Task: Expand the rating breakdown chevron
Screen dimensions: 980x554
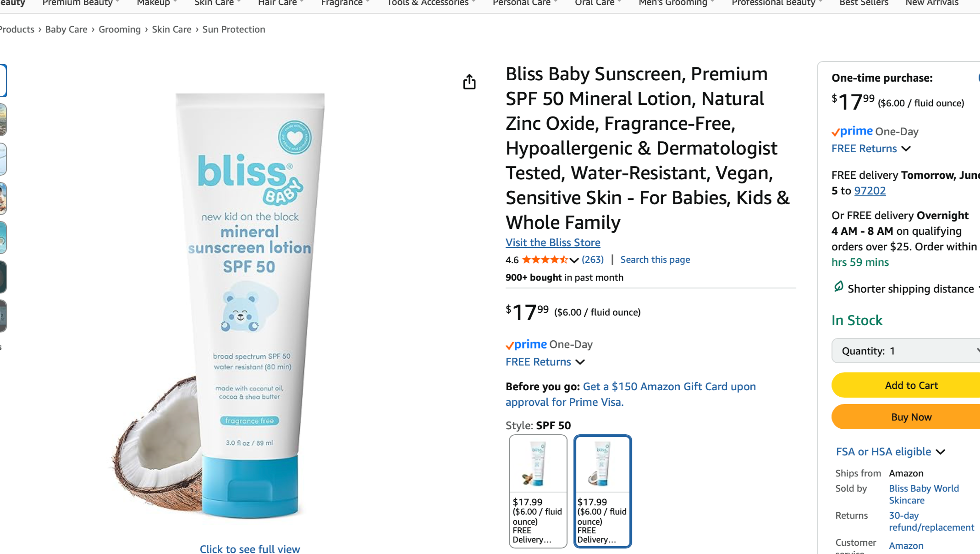Action: click(x=574, y=260)
